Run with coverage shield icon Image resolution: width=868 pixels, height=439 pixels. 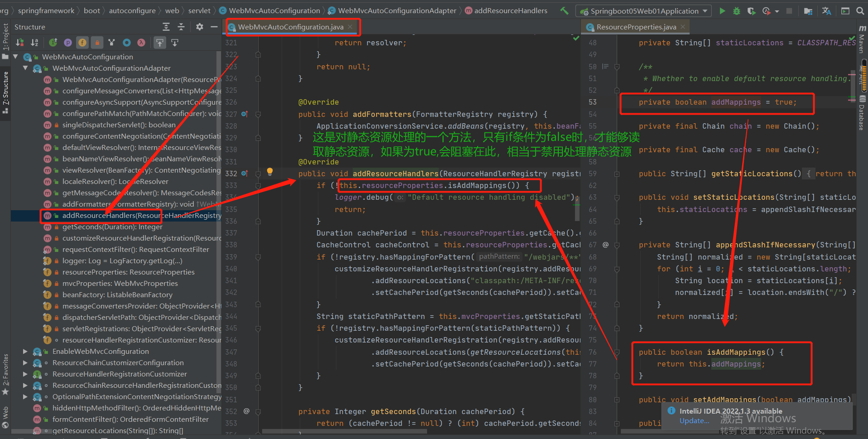751,11
